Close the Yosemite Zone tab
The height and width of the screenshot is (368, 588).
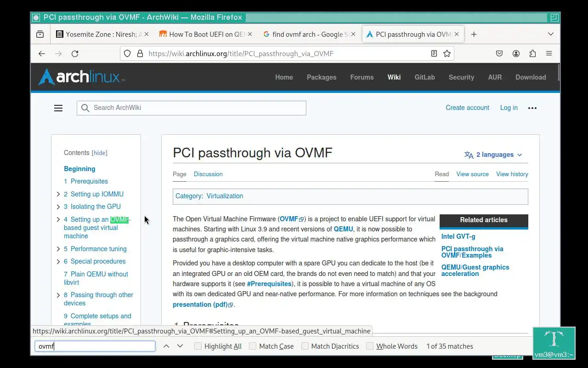(147, 34)
